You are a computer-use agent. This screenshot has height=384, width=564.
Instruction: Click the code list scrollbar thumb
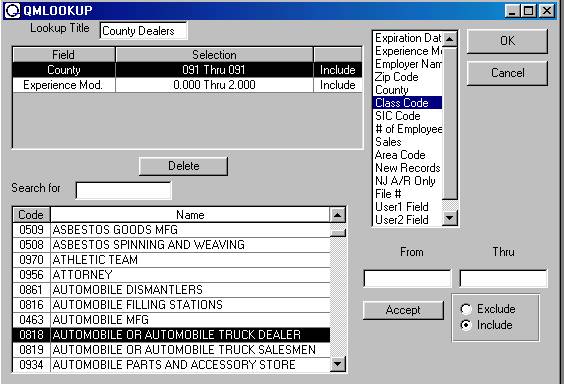(337, 233)
